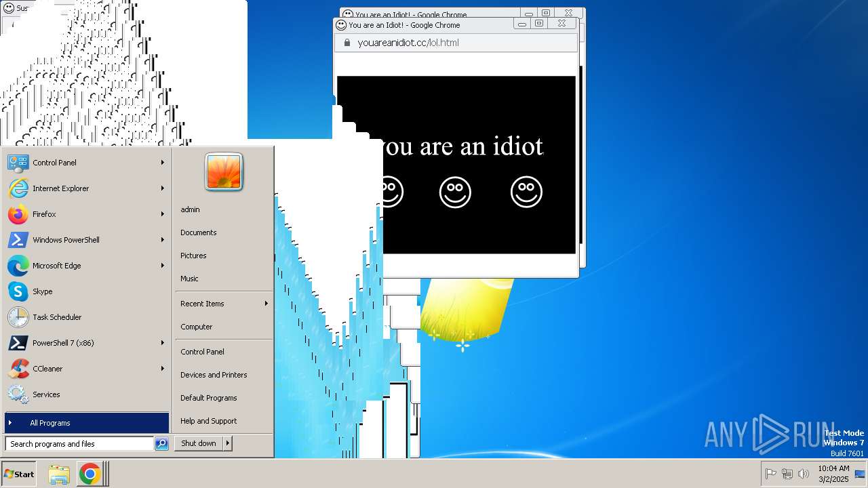Start Windows PowerShell from the Start menu
Image resolution: width=868 pixels, height=488 pixels.
coord(86,240)
